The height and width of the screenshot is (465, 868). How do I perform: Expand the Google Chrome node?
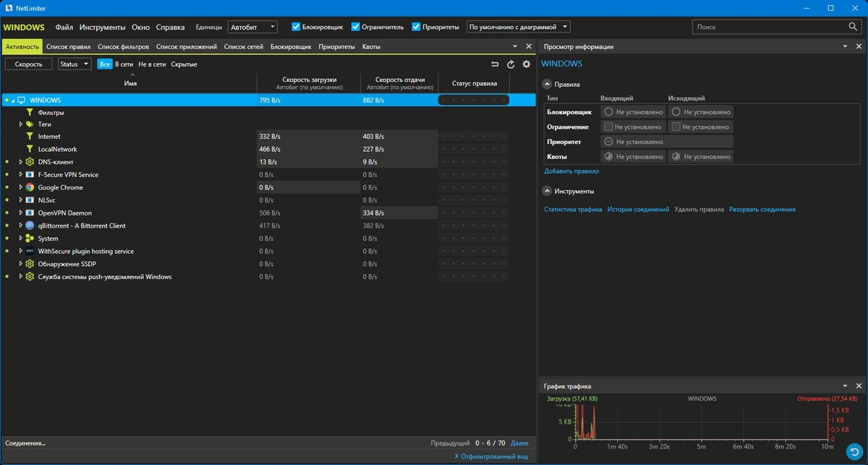tap(21, 187)
